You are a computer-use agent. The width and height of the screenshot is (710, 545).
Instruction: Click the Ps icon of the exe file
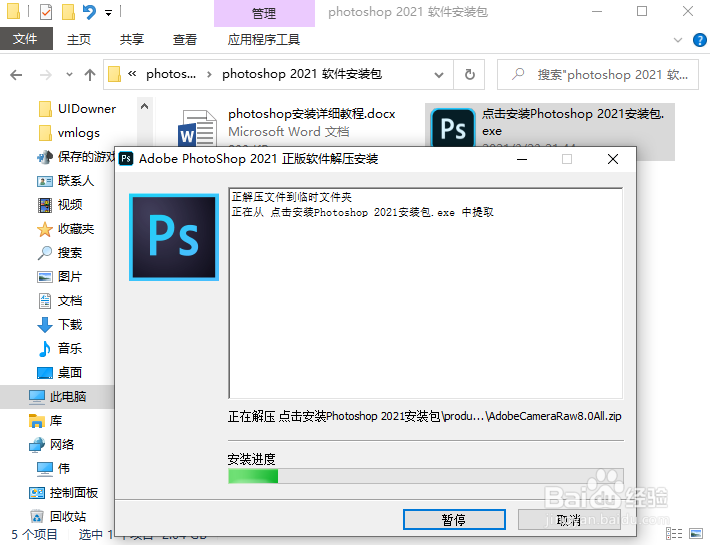(x=453, y=128)
